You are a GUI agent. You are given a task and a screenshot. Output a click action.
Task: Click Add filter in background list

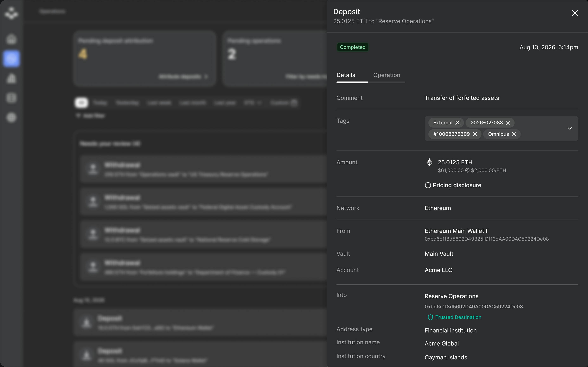(x=90, y=116)
